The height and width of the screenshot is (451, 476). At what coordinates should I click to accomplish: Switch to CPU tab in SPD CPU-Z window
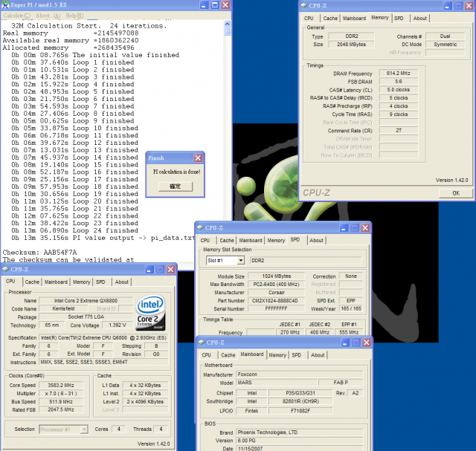(205, 240)
